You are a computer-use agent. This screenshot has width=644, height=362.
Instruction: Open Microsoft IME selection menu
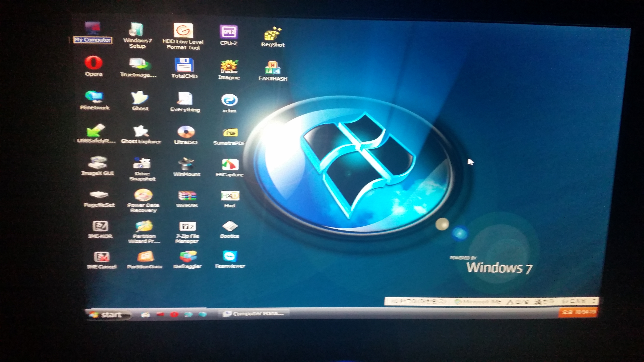478,302
